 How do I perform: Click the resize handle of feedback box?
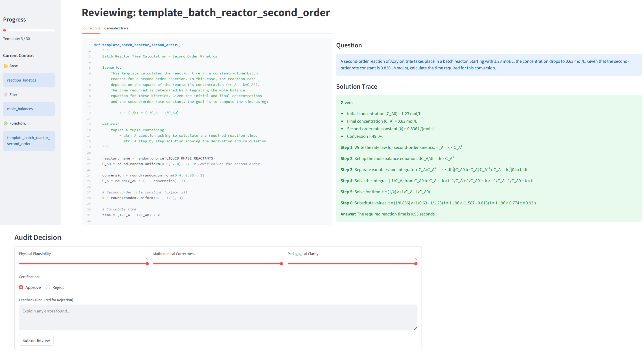point(415,328)
